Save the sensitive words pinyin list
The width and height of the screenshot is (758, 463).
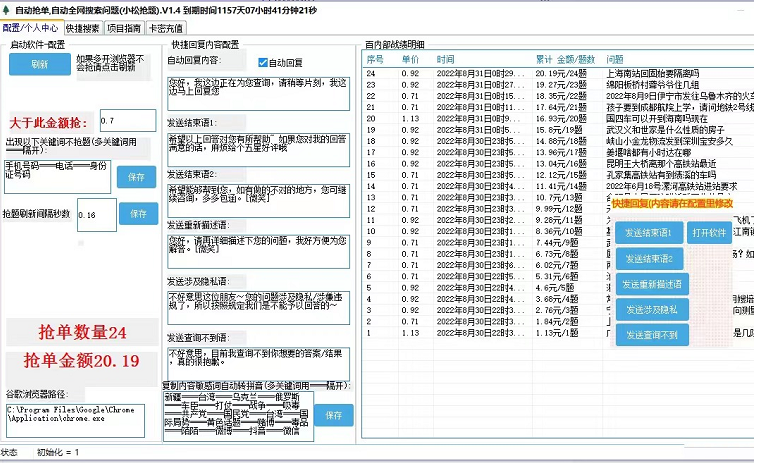pyautogui.click(x=334, y=414)
